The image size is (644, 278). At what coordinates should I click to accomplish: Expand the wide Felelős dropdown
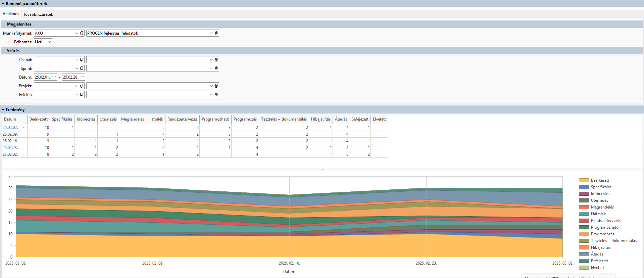click(211, 95)
